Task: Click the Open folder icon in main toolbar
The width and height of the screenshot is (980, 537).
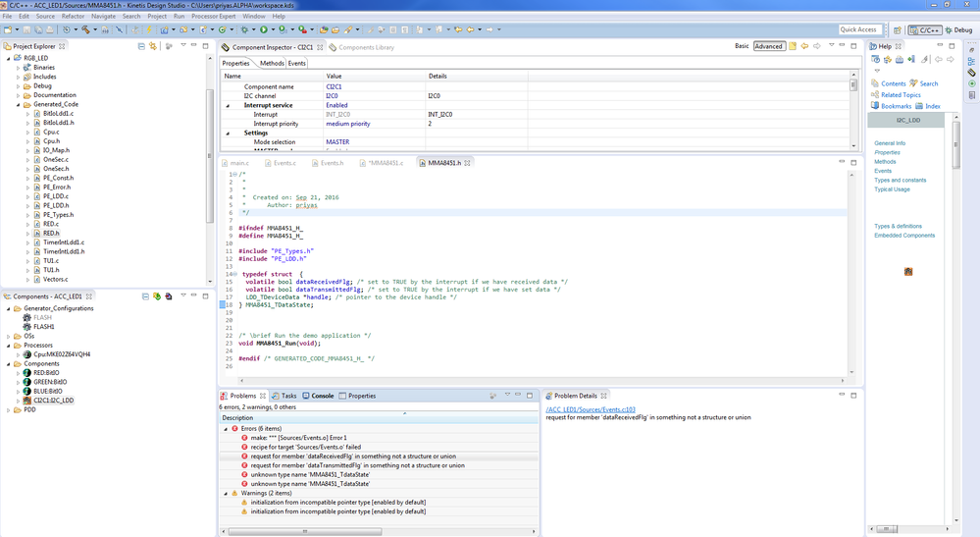Action: 335,29
